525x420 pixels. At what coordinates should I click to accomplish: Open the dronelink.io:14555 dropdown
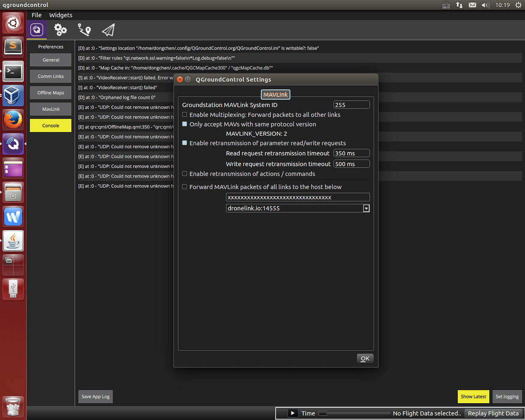(366, 208)
